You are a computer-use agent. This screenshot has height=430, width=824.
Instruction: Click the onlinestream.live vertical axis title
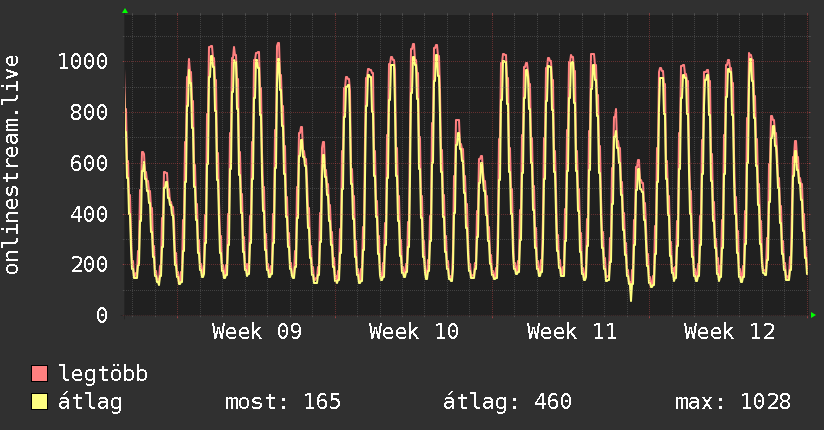coord(12,164)
